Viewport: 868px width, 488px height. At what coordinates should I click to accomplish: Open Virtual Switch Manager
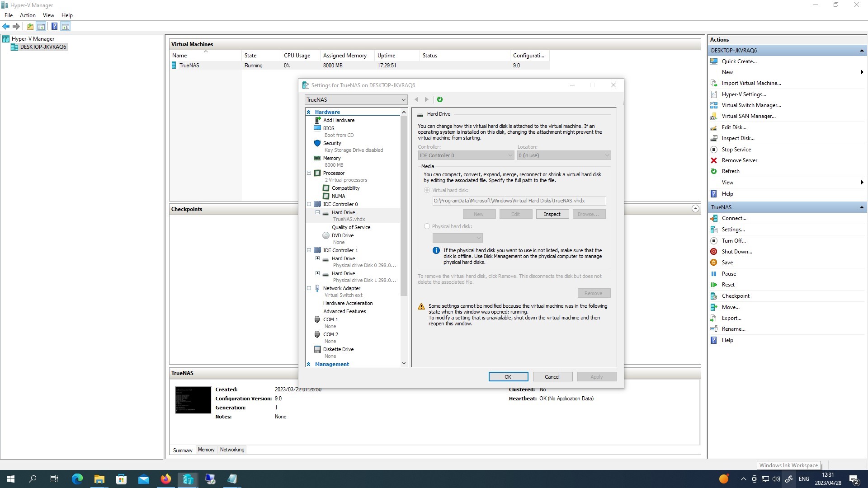(751, 105)
